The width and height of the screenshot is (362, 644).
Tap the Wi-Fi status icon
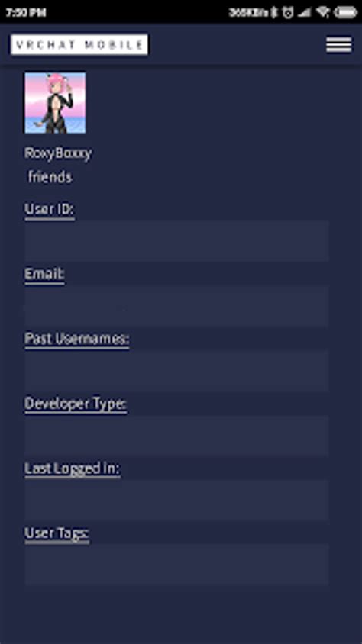point(323,12)
